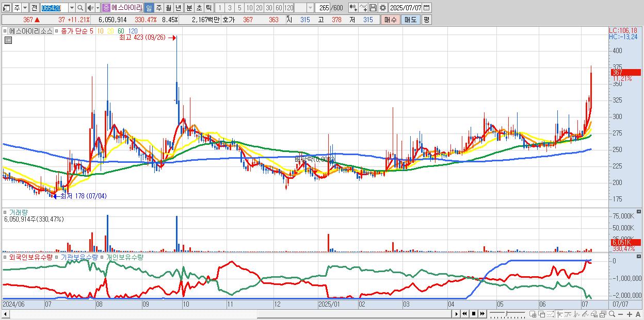
Task: Click the purple 증 badge icon
Action: tap(106, 8)
